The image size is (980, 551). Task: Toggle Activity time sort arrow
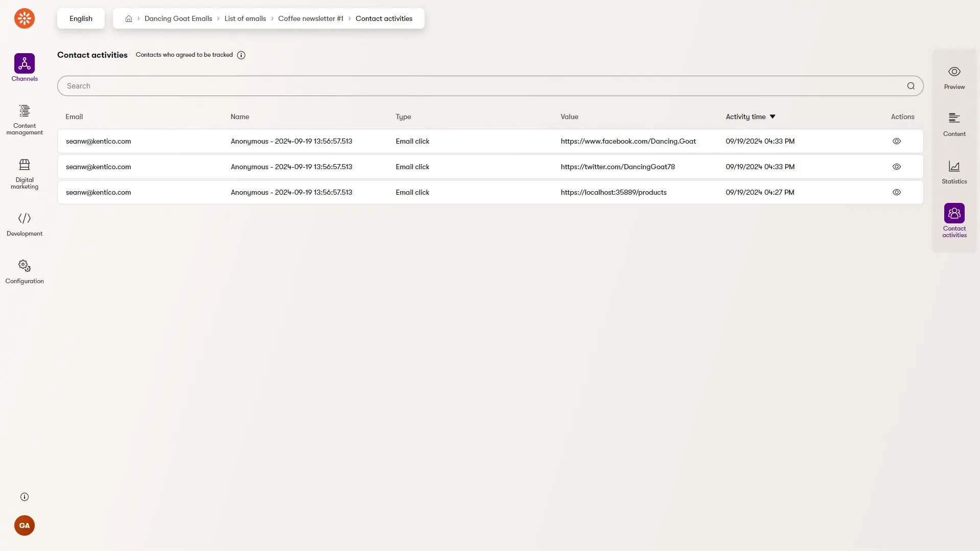point(773,117)
